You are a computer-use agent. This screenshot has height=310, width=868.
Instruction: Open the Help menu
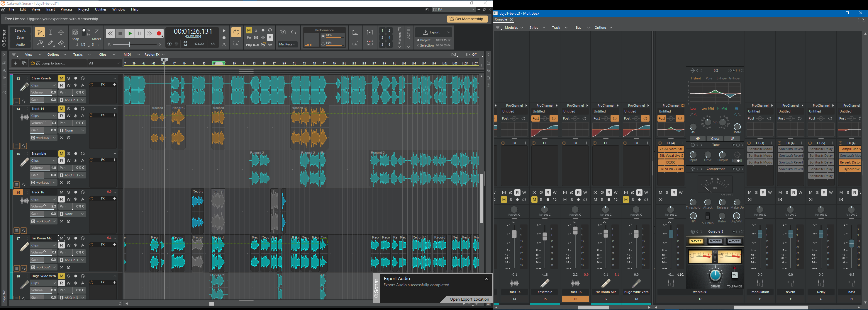point(135,9)
